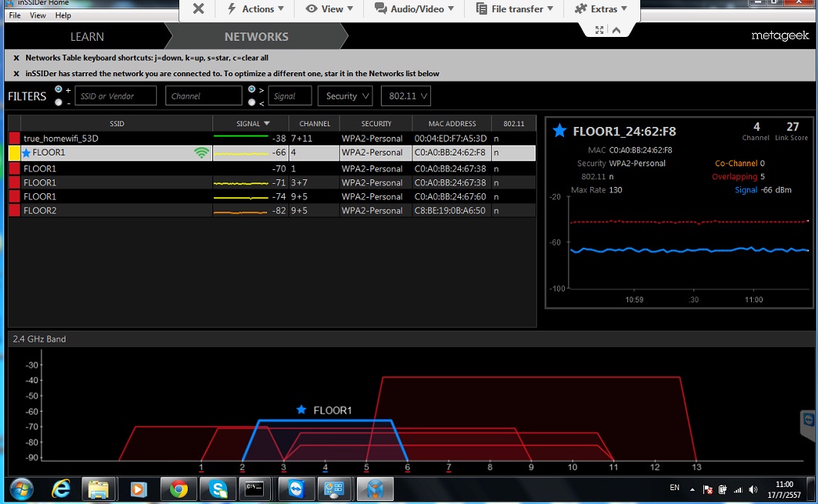Switch to the NETWORKS tab
The width and height of the screenshot is (818, 504).
pos(256,36)
